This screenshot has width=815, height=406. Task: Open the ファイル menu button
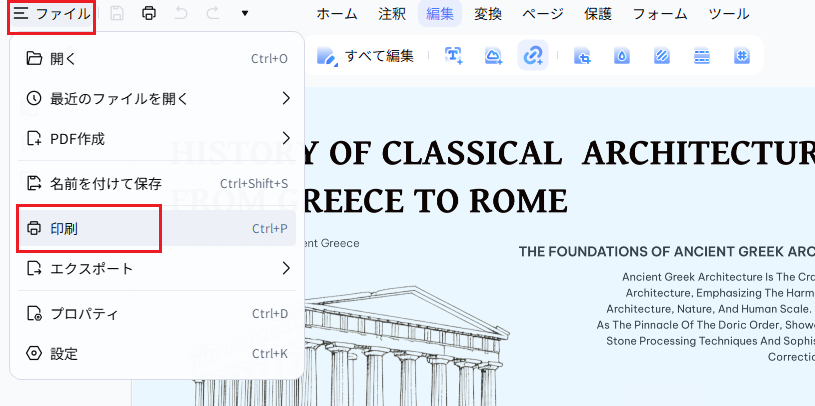click(x=51, y=14)
